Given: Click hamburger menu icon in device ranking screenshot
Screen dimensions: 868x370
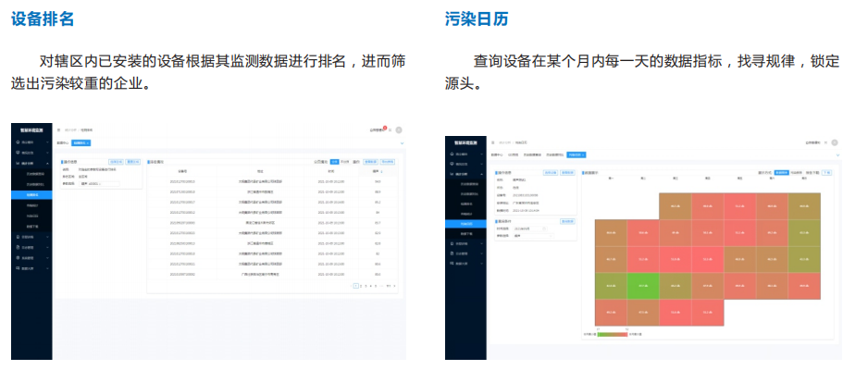Looking at the screenshot, I should coord(58,130).
